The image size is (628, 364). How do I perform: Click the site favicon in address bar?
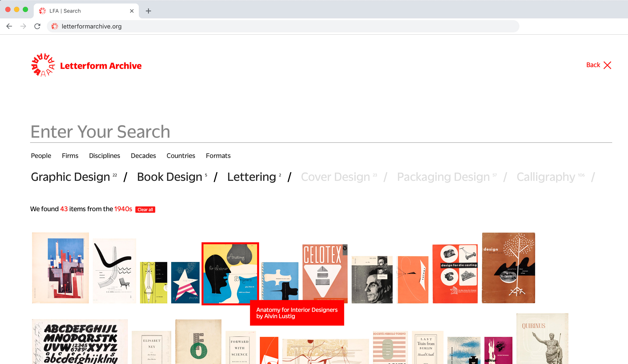[55, 26]
